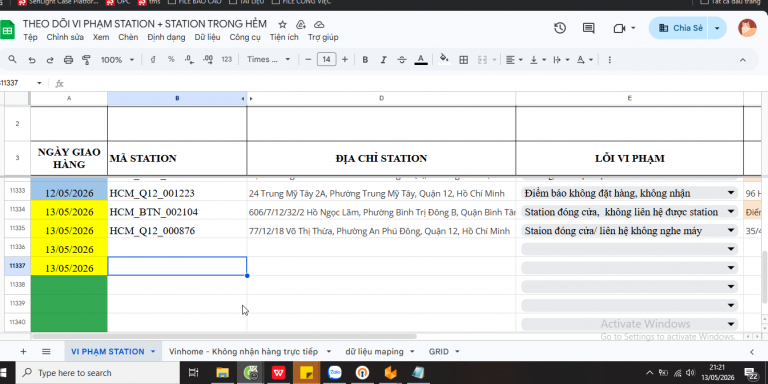This screenshot has width=768, height=384.
Task: View the cloud save status icon
Action: 319,24
